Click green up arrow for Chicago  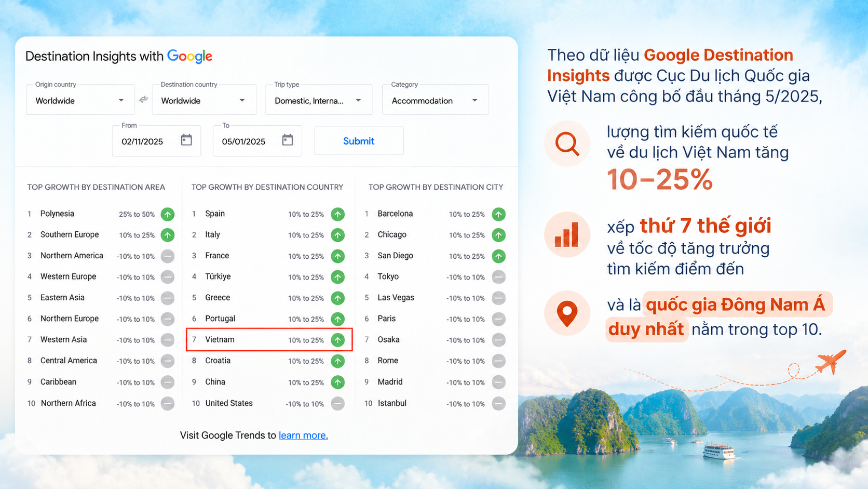click(x=498, y=235)
